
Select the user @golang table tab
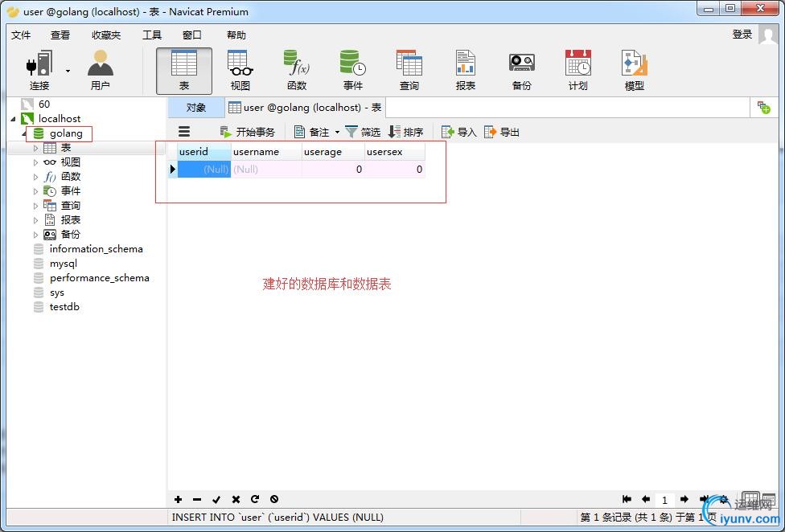pos(305,108)
